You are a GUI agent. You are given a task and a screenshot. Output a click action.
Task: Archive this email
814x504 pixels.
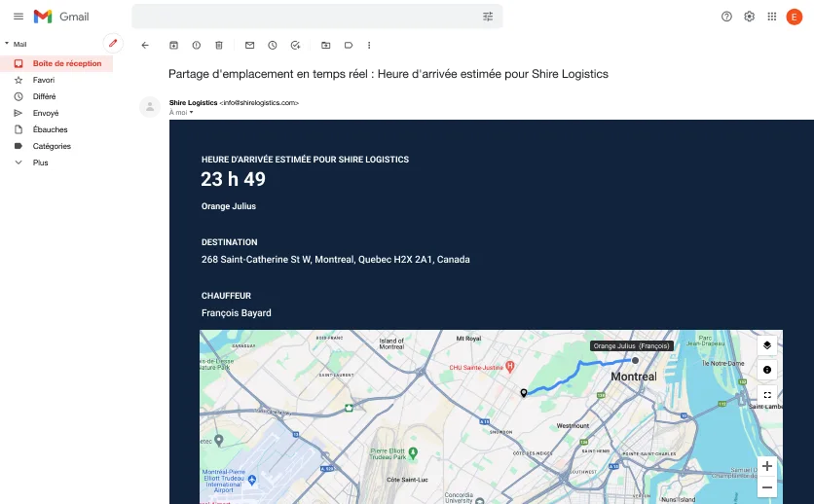(x=174, y=45)
